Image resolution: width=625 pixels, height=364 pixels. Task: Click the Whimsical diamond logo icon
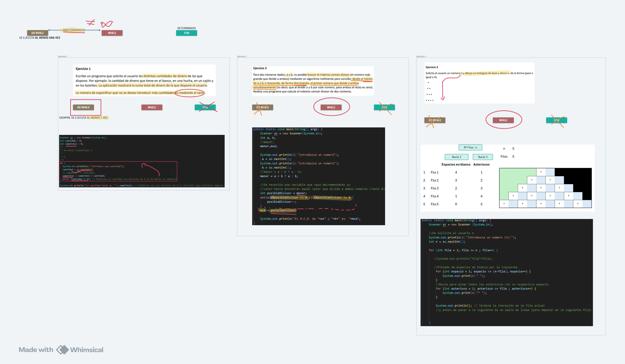62,350
